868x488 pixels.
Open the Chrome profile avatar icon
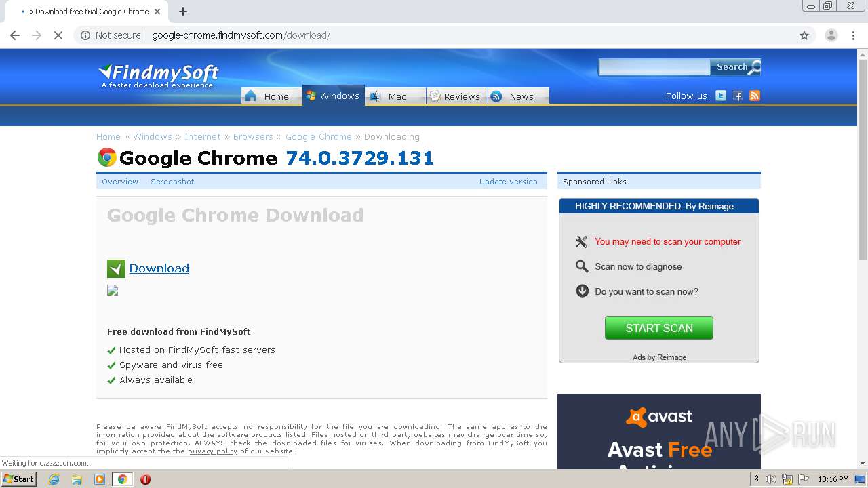(x=831, y=35)
